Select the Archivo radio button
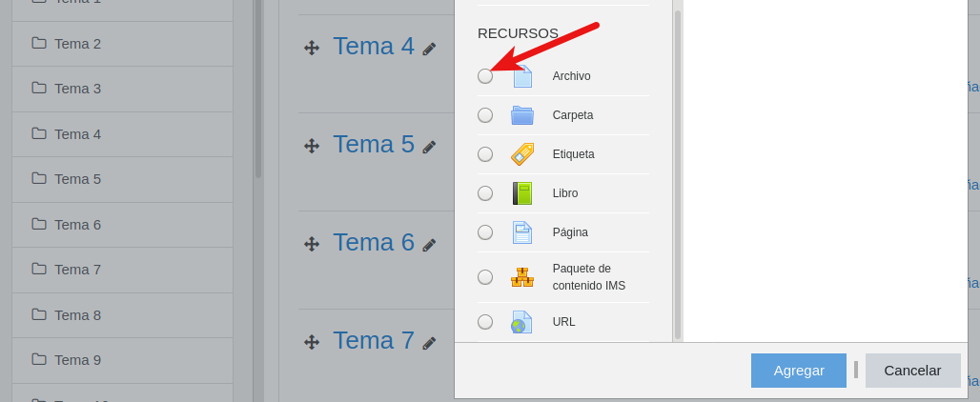 coord(485,76)
